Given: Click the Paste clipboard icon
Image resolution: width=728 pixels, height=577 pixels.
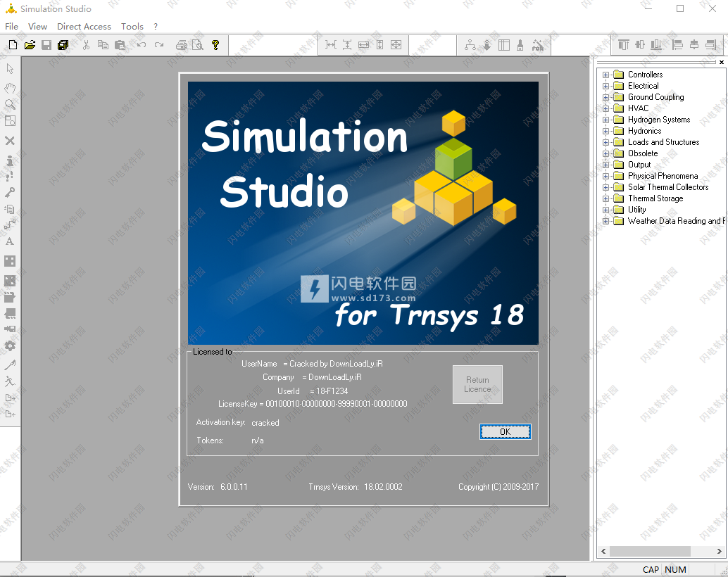Looking at the screenshot, I should click(120, 45).
